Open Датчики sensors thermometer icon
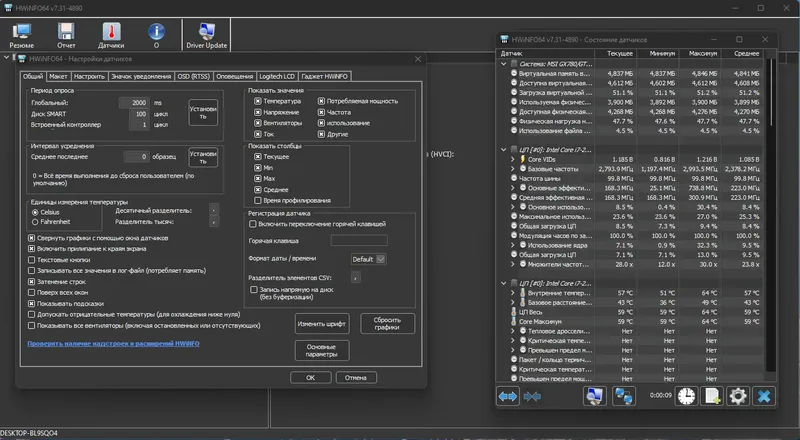 click(111, 32)
